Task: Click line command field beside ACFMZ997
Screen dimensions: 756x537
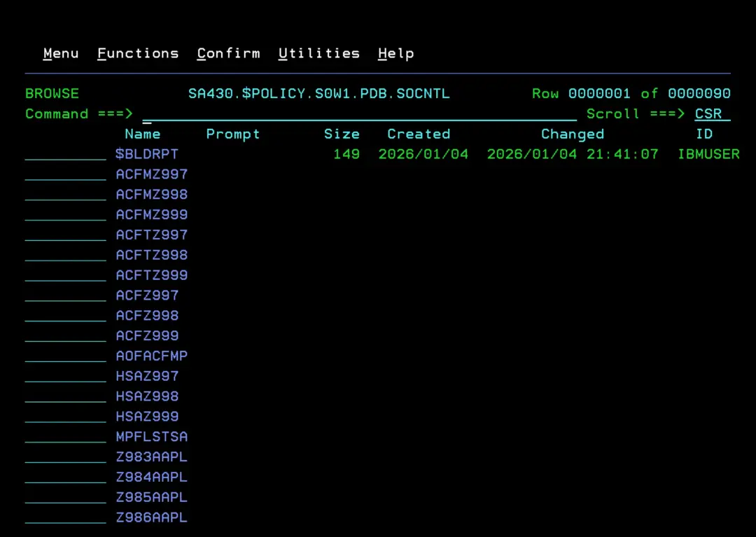Action: tap(66, 174)
